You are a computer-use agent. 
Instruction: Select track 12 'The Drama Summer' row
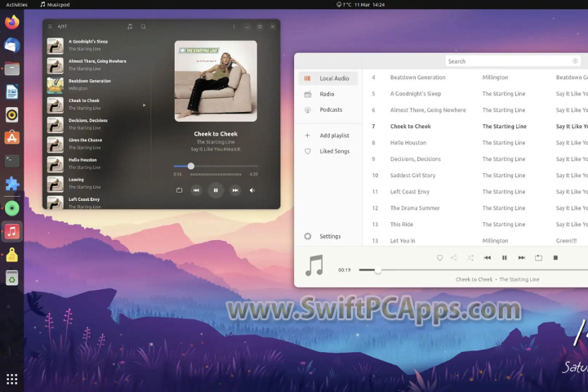[x=475, y=208]
